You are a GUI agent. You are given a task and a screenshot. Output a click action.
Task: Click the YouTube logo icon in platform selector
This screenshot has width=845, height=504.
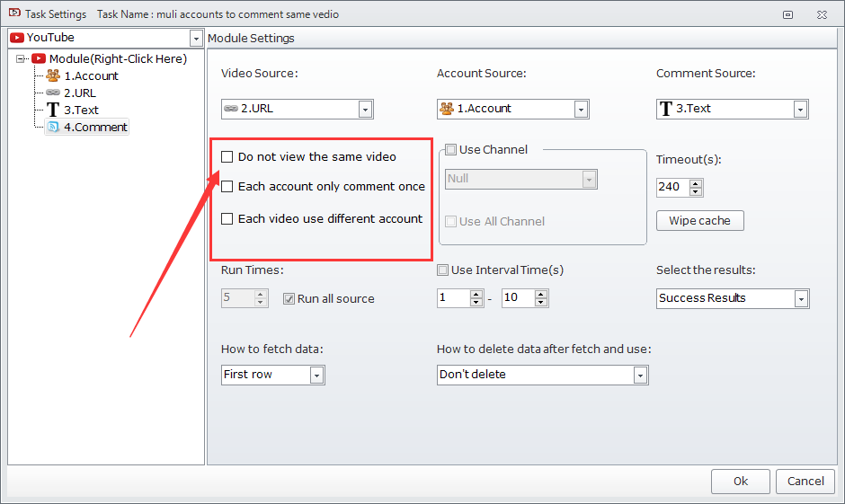coord(17,38)
